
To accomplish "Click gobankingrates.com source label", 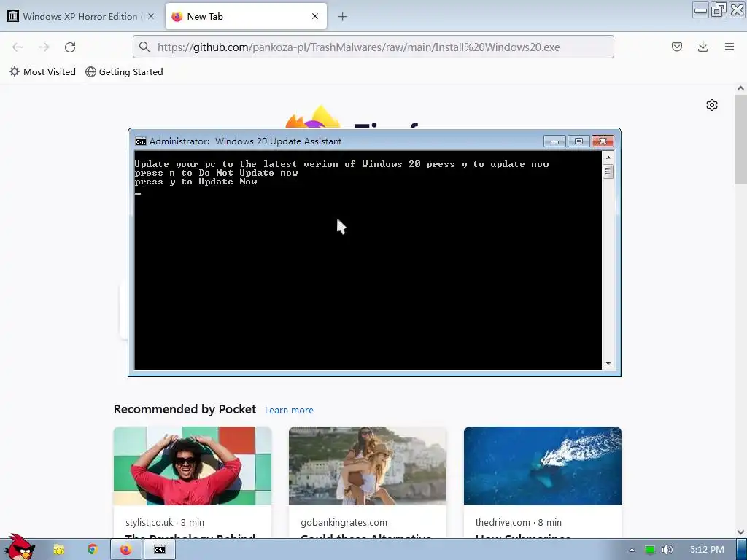I will (344, 522).
